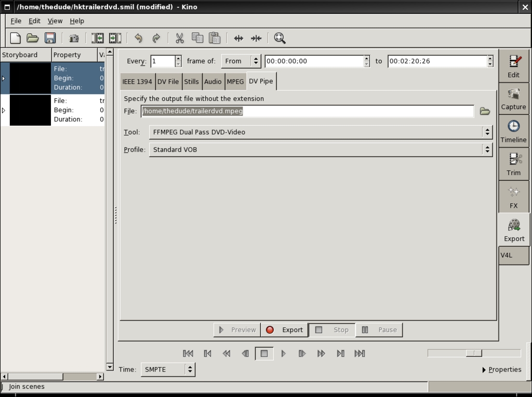
Task: Click the Redo arrow icon
Action: tap(156, 38)
